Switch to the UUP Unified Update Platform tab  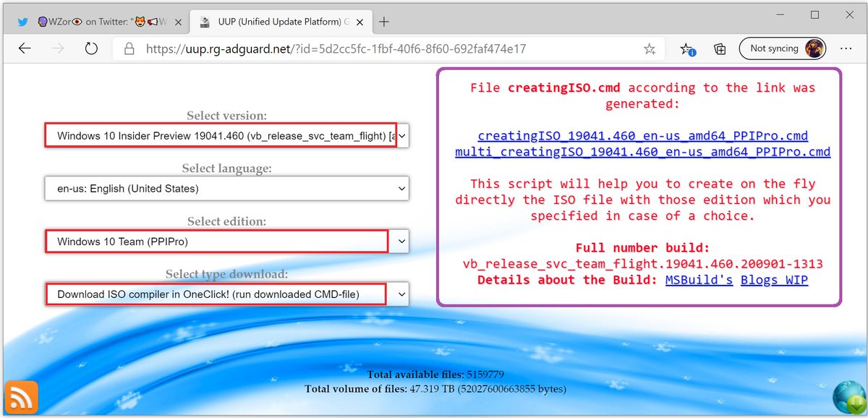(281, 22)
